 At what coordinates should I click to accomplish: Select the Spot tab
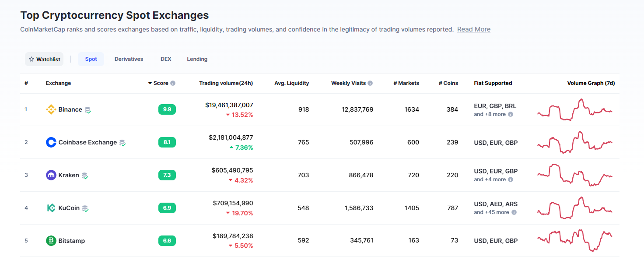point(91,59)
